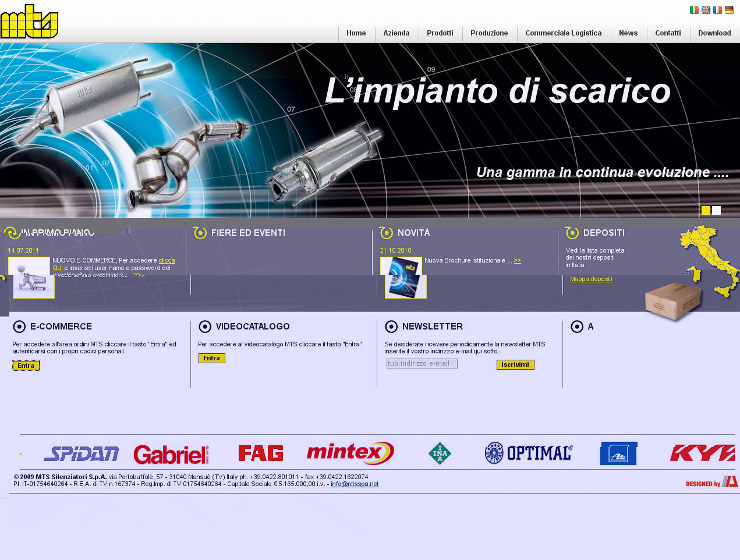The height and width of the screenshot is (560, 740).
Task: Open the Home menu item
Action: coord(356,33)
